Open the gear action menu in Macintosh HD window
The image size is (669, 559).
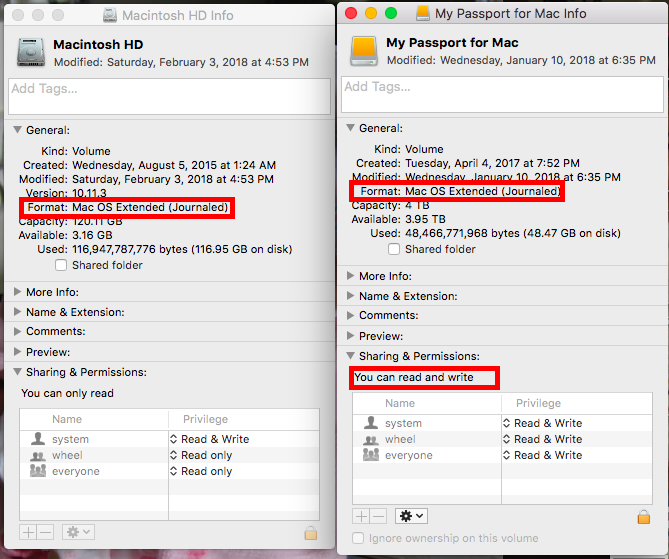(79, 532)
